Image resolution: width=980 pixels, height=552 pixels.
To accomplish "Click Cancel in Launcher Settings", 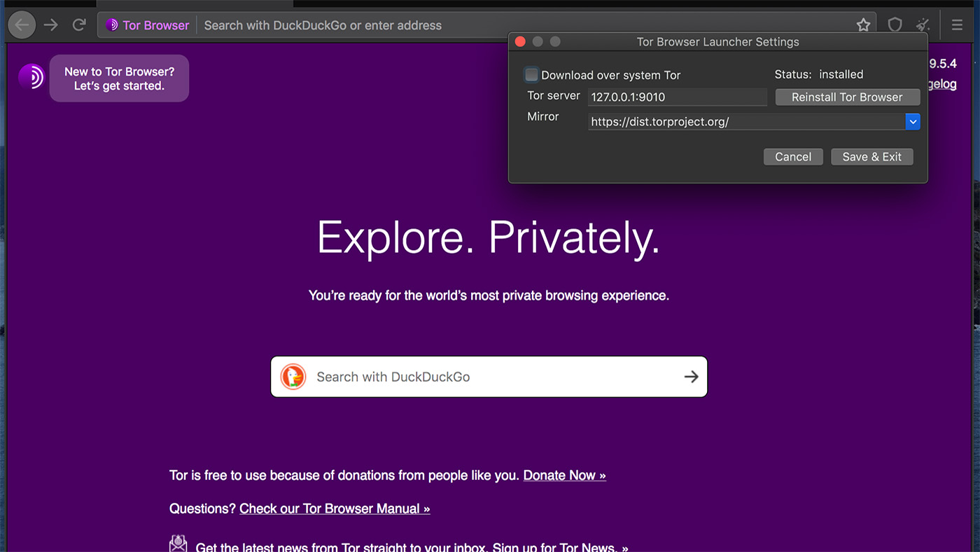I will 792,157.
